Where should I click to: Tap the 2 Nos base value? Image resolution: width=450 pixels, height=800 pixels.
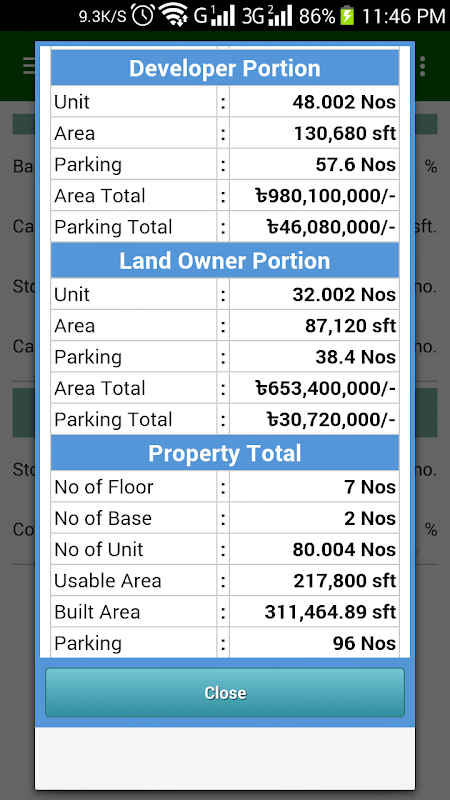pos(370,518)
